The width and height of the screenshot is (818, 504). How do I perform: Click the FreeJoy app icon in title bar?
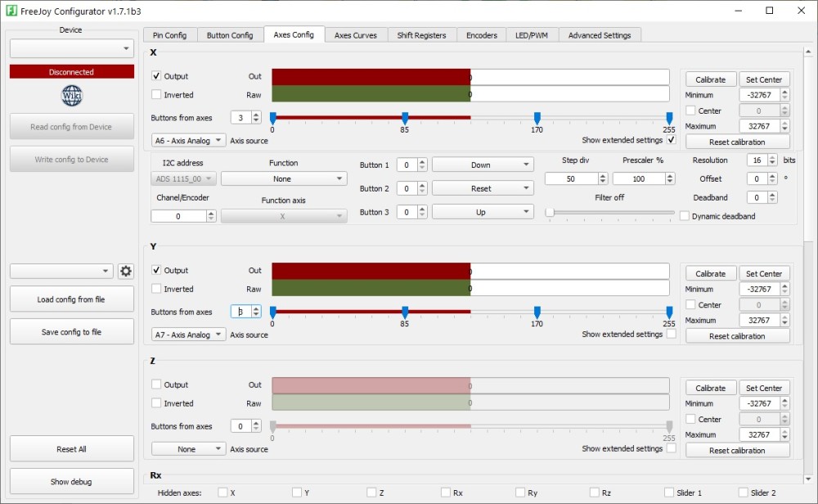[x=11, y=11]
